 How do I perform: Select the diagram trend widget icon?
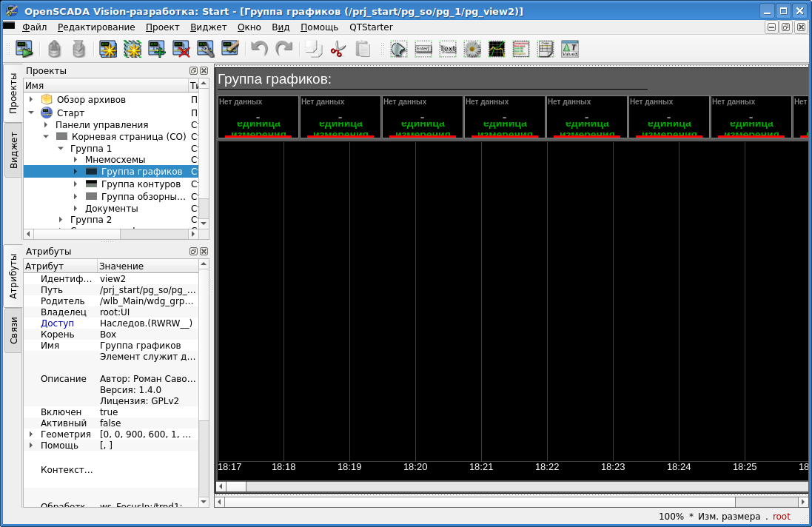[497, 50]
